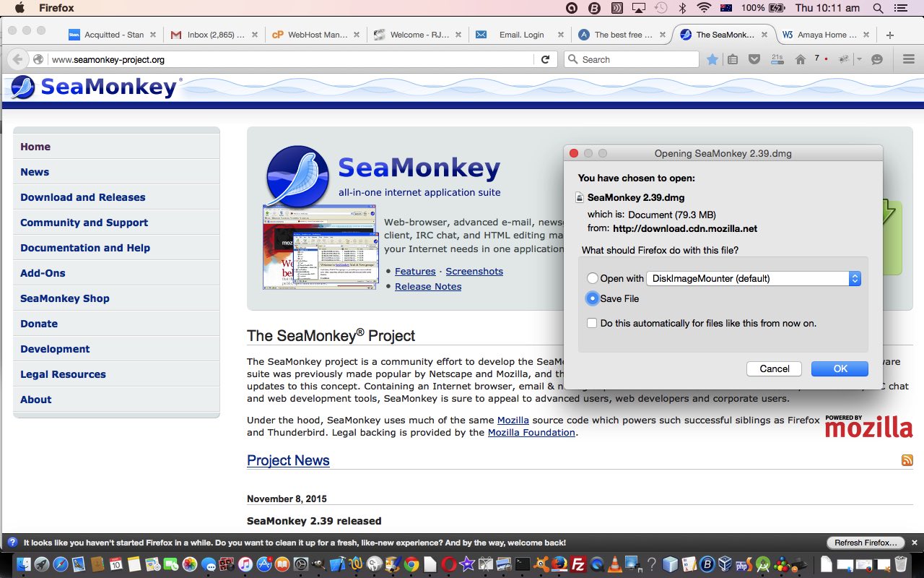
Task: Click the Pocket icon in the toolbar
Action: click(754, 59)
